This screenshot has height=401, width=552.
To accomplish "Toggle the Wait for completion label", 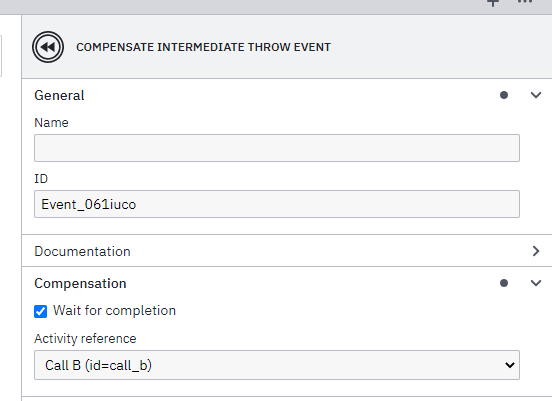I will 114,311.
